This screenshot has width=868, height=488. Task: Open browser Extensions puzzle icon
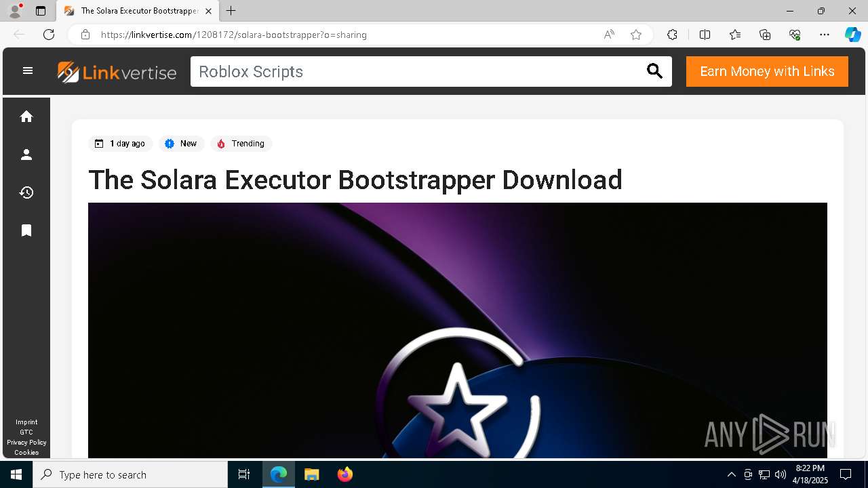672,35
